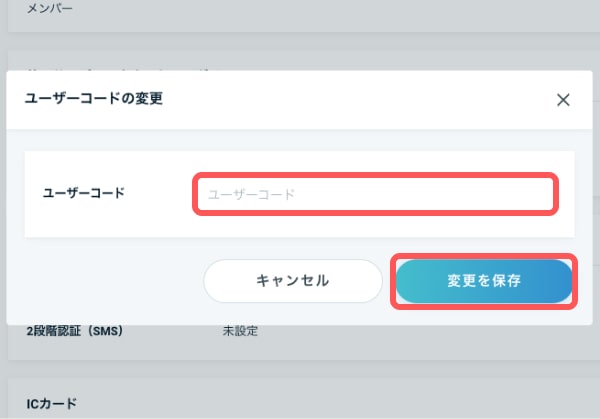The image size is (600, 419).
Task: Click the ICカード section heading
Action: pos(51,402)
